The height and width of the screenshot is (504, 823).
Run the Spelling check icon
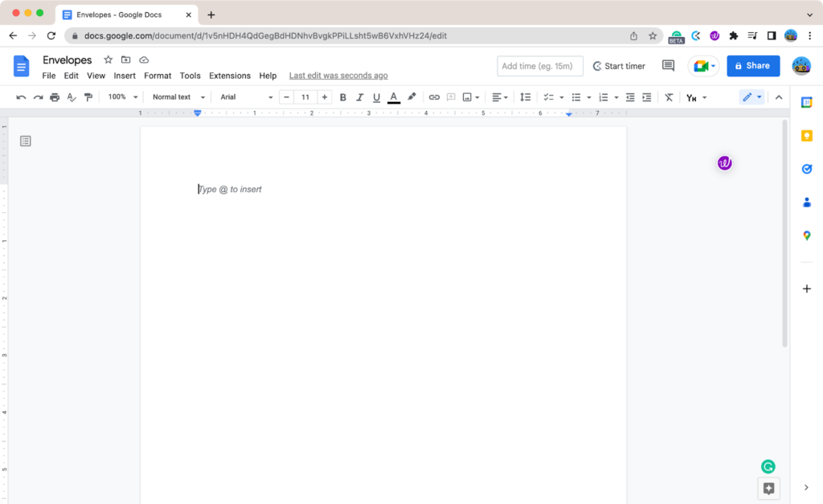pyautogui.click(x=72, y=96)
